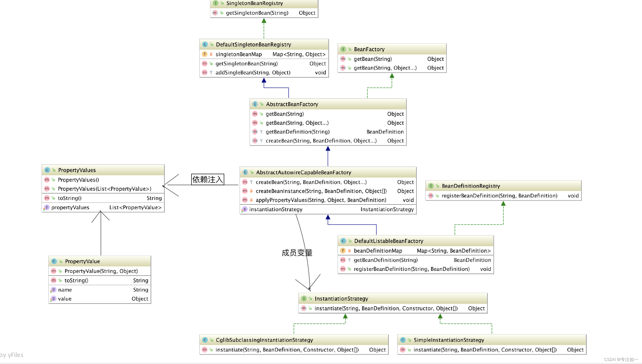Click the field icon beside beanDefinitionMap

pos(343,250)
